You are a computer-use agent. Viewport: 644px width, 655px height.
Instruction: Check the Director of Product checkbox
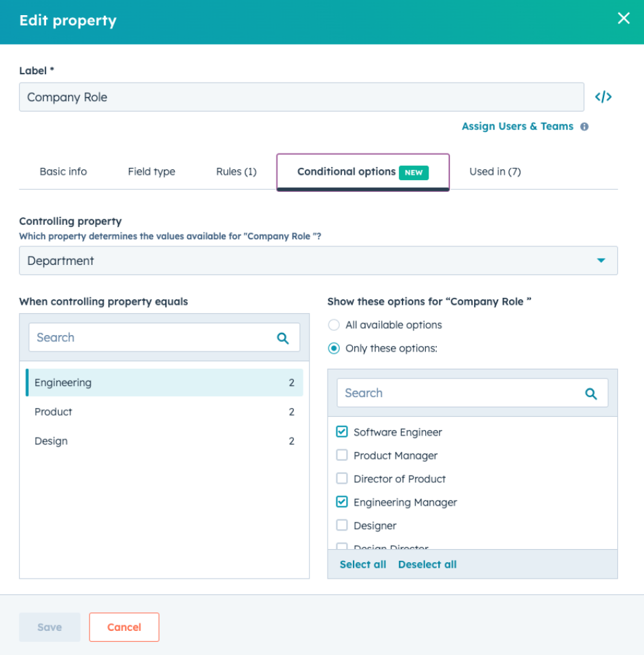[x=342, y=478]
